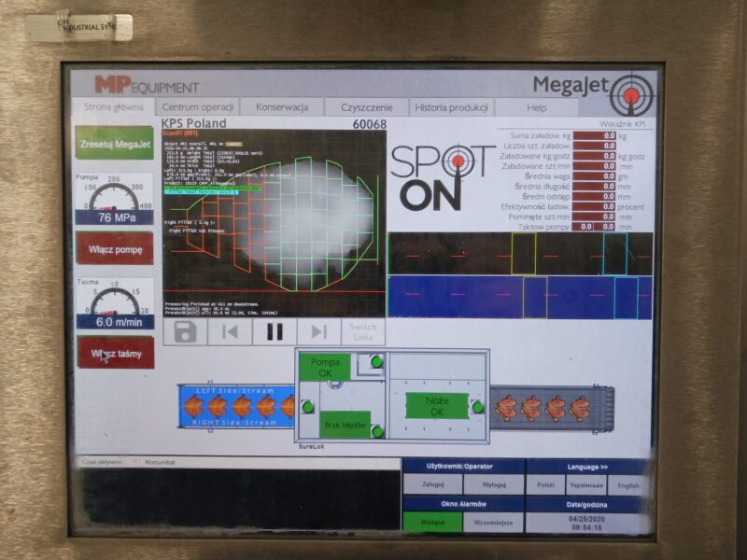This screenshot has height=560, width=747.
Task: Click the Załadowane kg/godz value field
Action: [x=594, y=156]
